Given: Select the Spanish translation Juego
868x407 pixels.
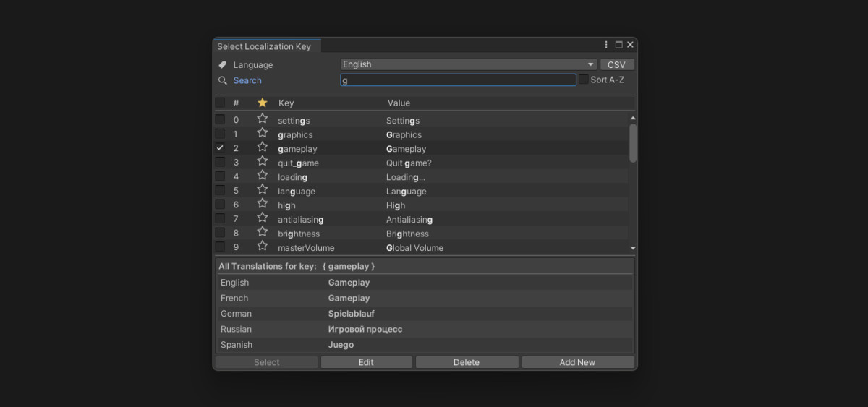Looking at the screenshot, I should click(x=341, y=345).
